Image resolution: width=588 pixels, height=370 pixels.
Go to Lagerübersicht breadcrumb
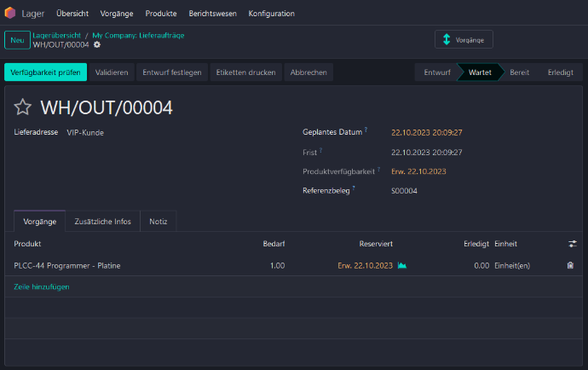coord(56,35)
